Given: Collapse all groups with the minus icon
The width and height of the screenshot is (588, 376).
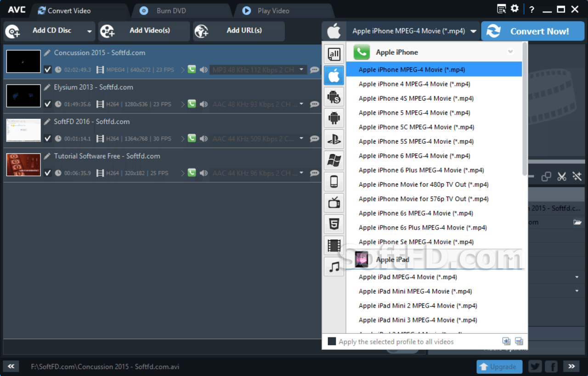Looking at the screenshot, I should pos(519,341).
